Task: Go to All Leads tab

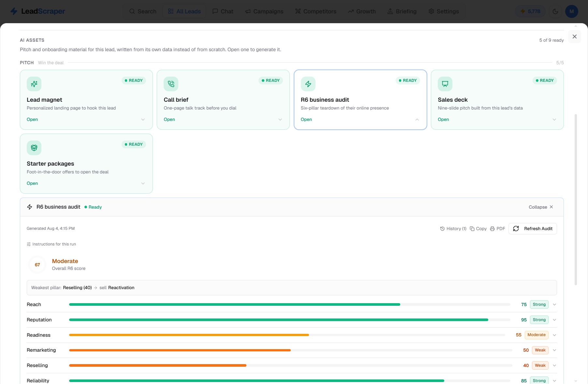Action: [x=184, y=11]
